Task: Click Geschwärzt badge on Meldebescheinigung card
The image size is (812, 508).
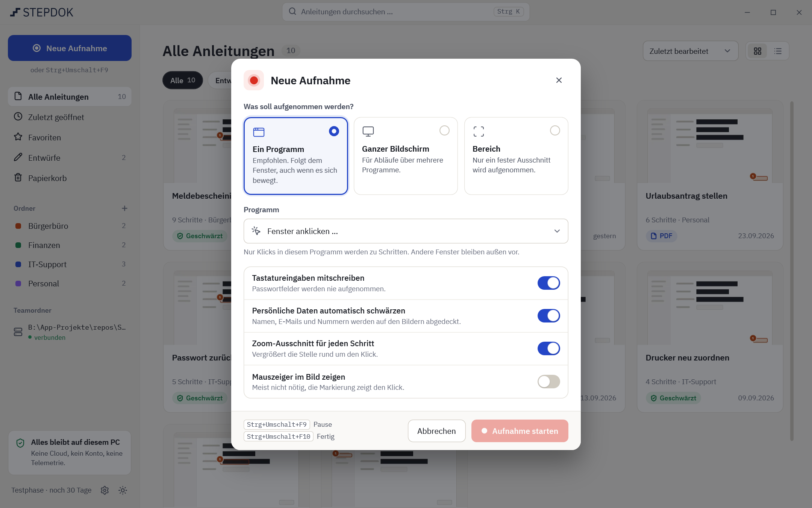Action: [200, 236]
